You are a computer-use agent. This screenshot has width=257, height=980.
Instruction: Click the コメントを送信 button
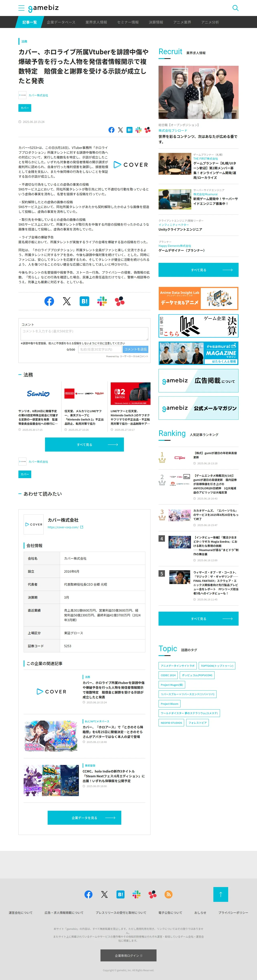(136, 349)
